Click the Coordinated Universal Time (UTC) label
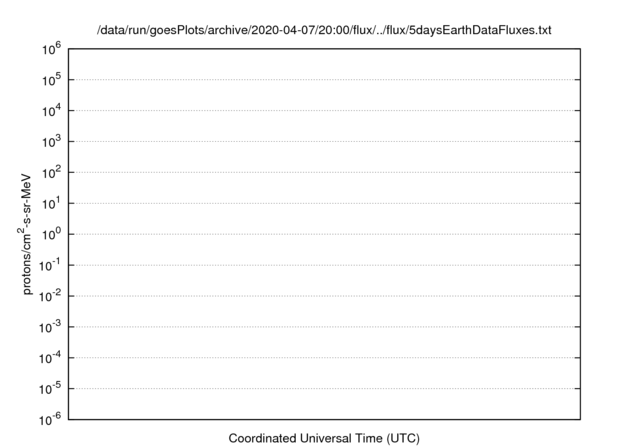This screenshot has width=640, height=448. pos(324,438)
